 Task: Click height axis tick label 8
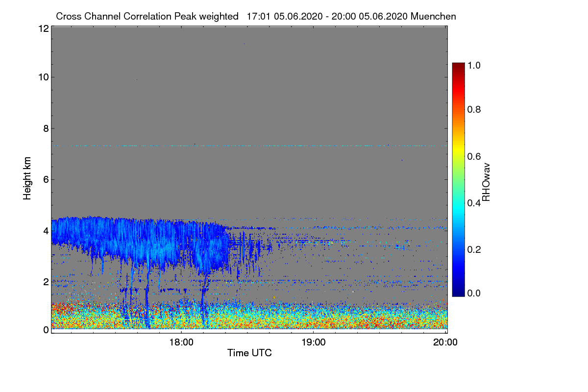click(x=46, y=128)
